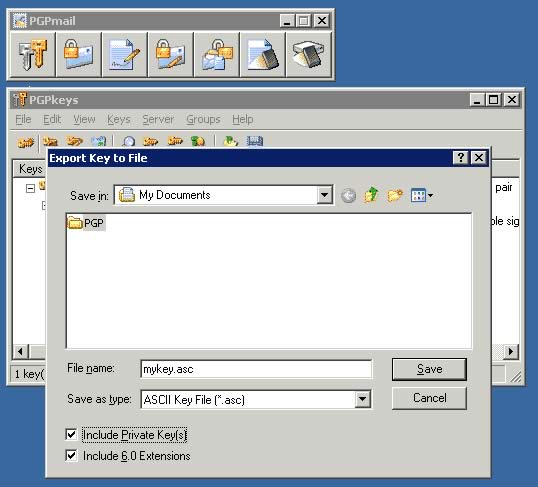Click the green key properties icon
The width and height of the screenshot is (538, 487).
[198, 141]
